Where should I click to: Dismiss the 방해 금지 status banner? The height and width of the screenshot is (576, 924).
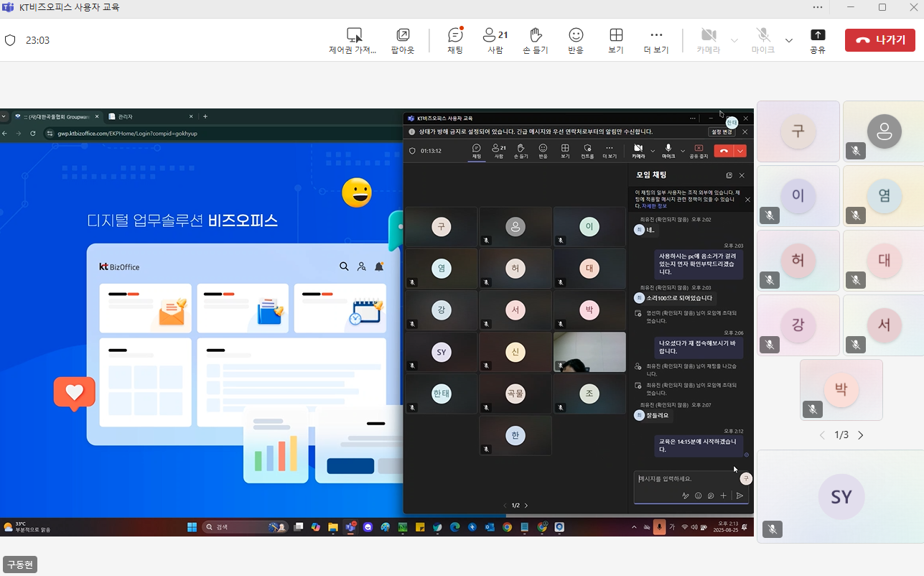(745, 132)
